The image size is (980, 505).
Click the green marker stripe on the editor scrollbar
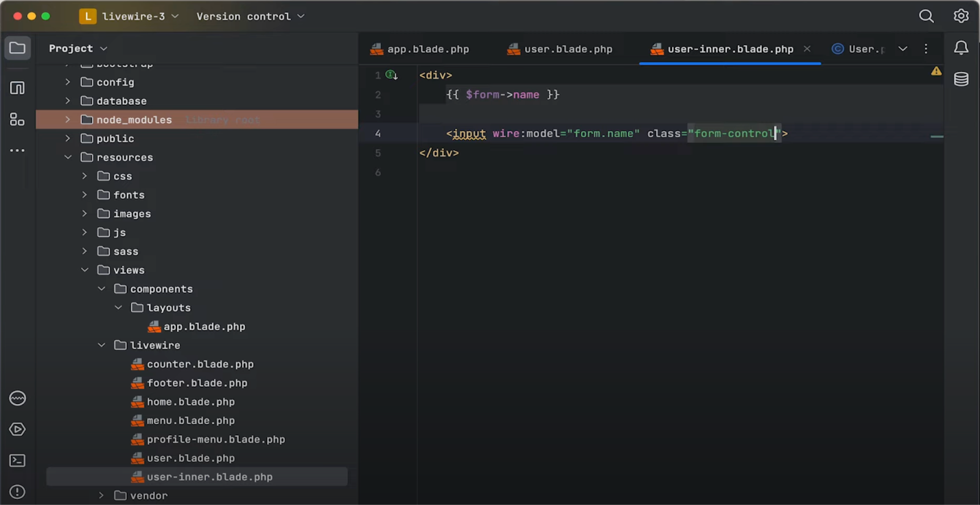937,137
